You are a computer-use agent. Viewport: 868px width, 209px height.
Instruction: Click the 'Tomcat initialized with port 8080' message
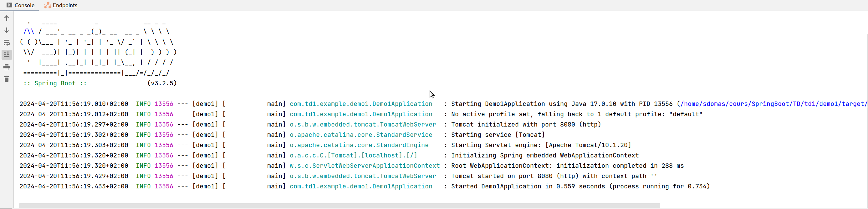pyautogui.click(x=526, y=125)
